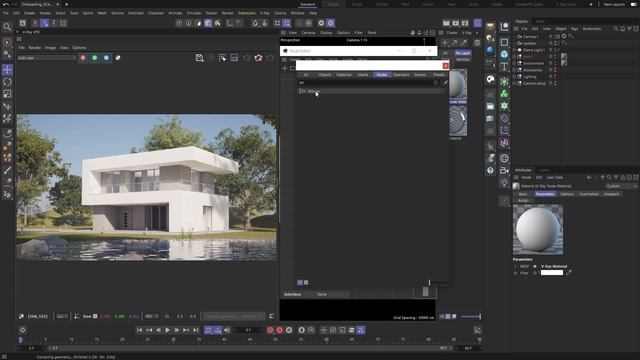
Task: Open the Create menu in main menu bar
Action: (x=29, y=13)
